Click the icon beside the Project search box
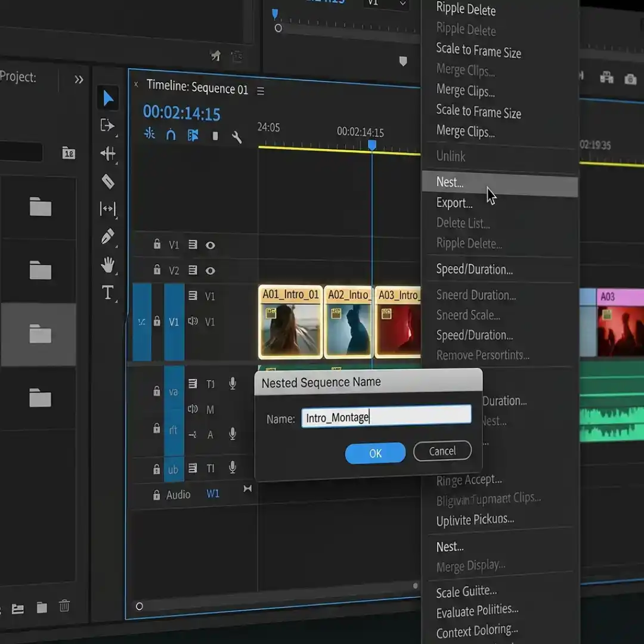Viewport: 644px width, 644px height. click(x=69, y=153)
